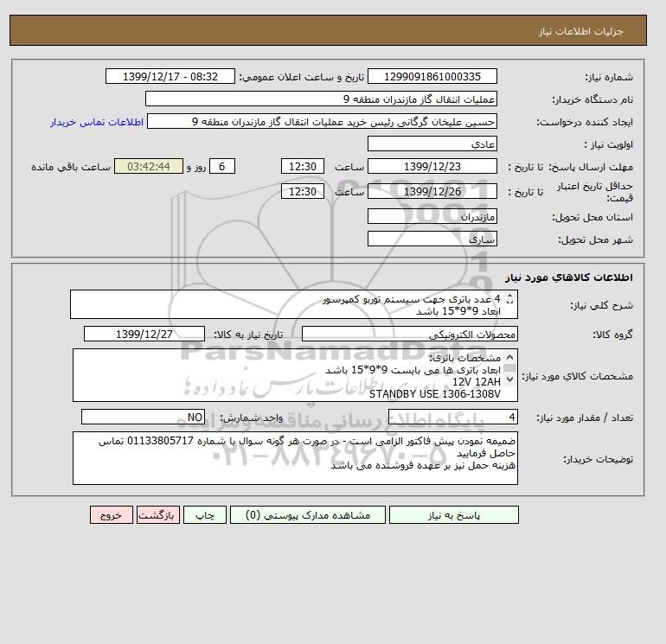Click the استان محل تحویل label

592,217
